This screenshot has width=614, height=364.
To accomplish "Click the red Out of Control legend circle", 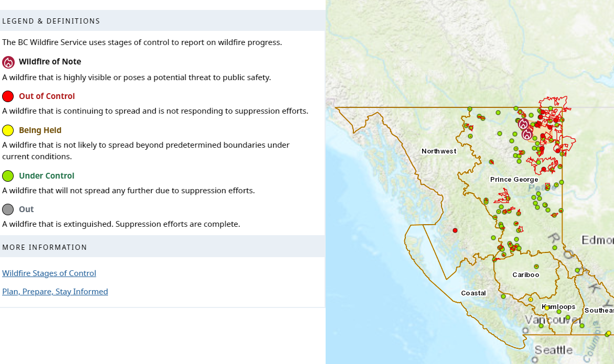I will tap(8, 96).
